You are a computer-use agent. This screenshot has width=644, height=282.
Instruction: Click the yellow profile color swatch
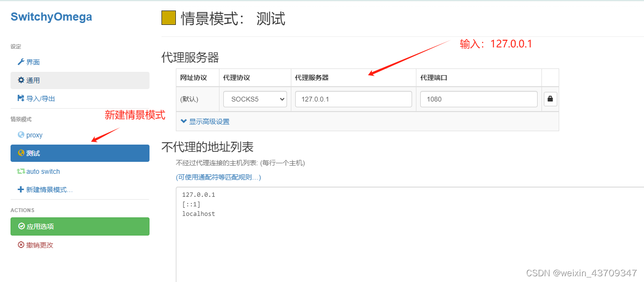[169, 18]
